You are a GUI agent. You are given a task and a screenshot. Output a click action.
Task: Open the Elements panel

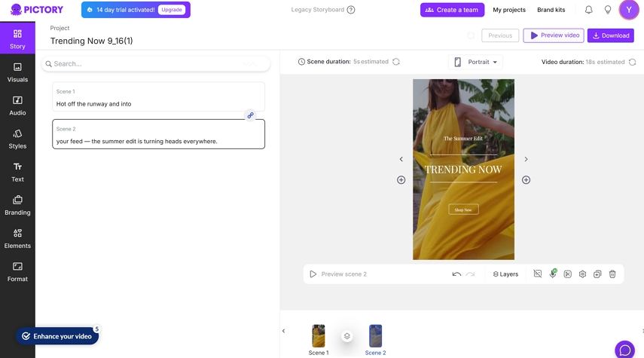pos(17,239)
